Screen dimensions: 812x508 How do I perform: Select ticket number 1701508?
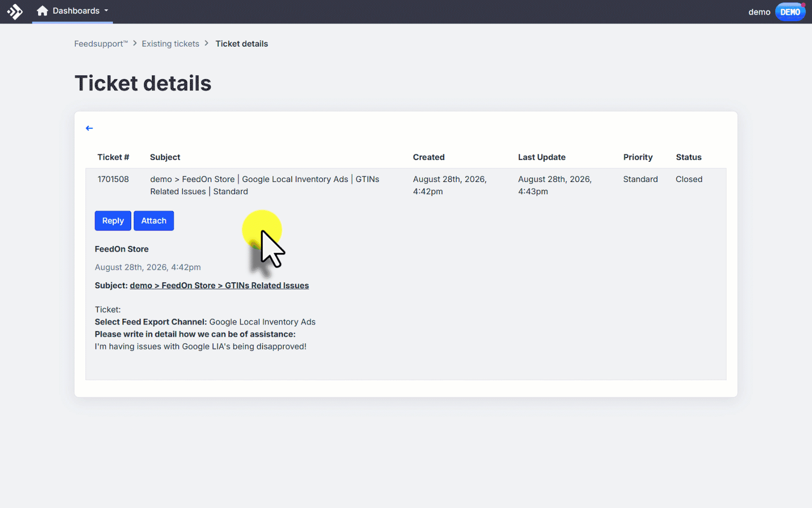click(x=113, y=179)
